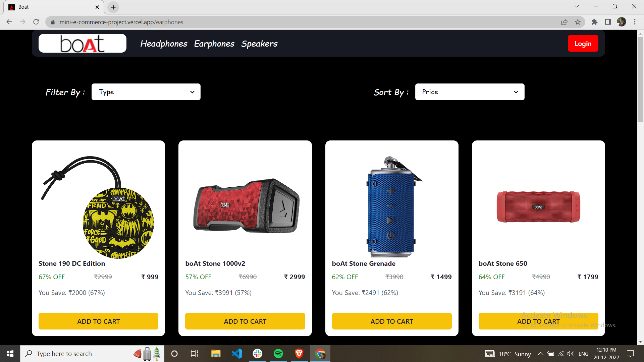This screenshot has width=644, height=362.
Task: Click the boAt logo in navbar
Action: (x=82, y=43)
